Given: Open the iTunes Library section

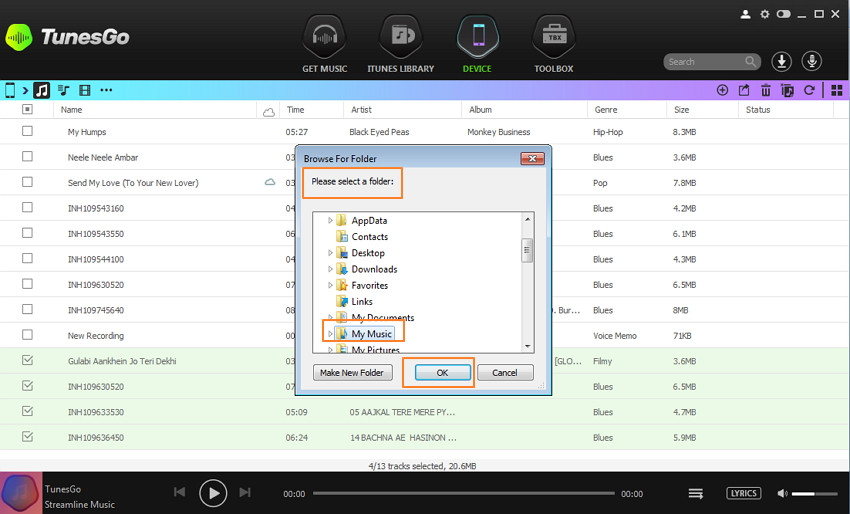Looking at the screenshot, I should (x=401, y=44).
